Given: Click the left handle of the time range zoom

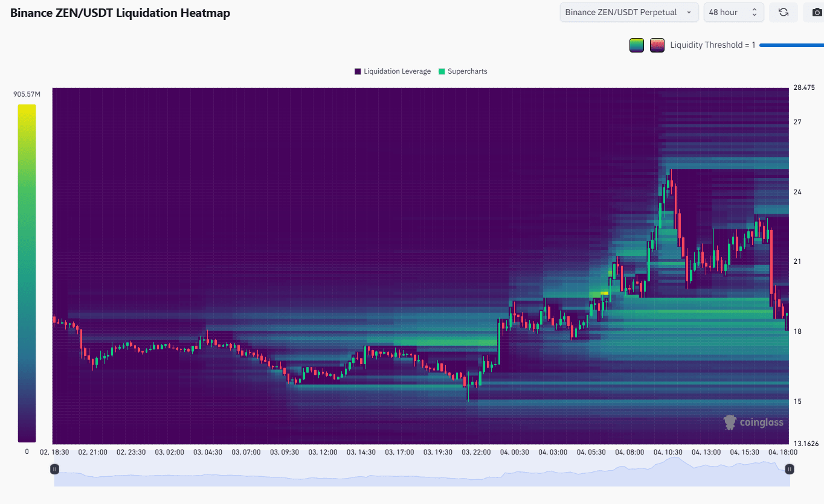Looking at the screenshot, I should (54, 469).
